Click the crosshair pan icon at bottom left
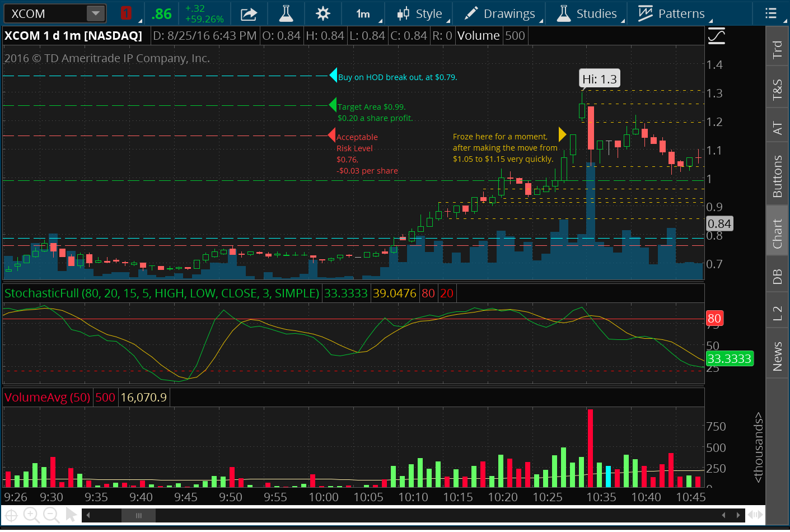Image resolution: width=790 pixels, height=532 pixels. click(11, 515)
